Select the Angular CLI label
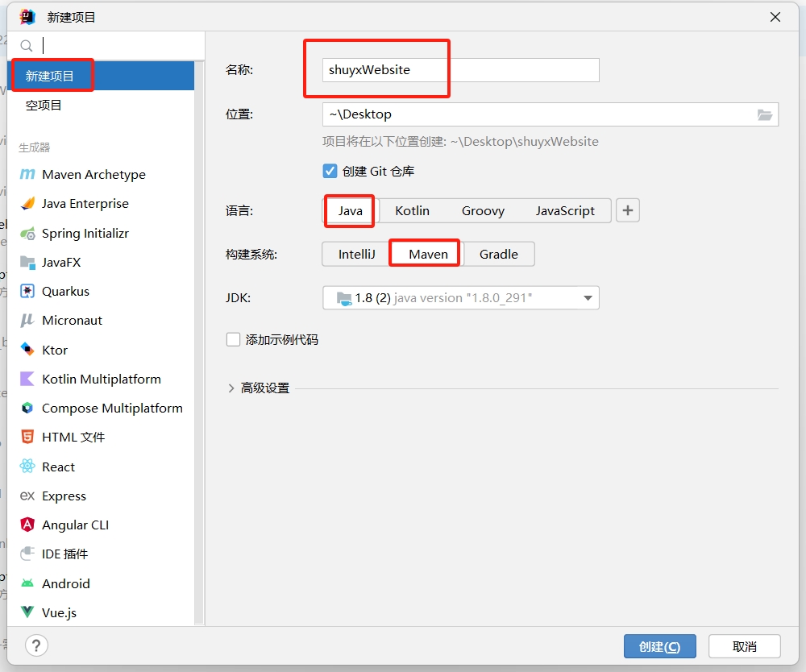This screenshot has width=806, height=672. [x=76, y=525]
